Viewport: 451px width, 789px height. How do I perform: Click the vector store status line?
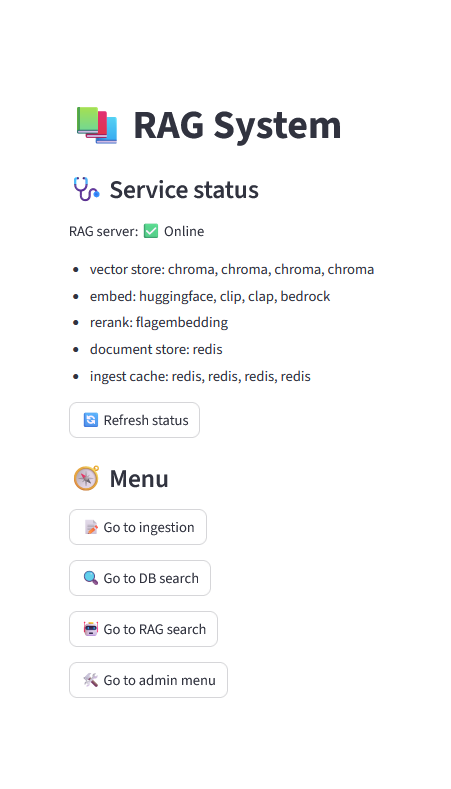point(232,269)
